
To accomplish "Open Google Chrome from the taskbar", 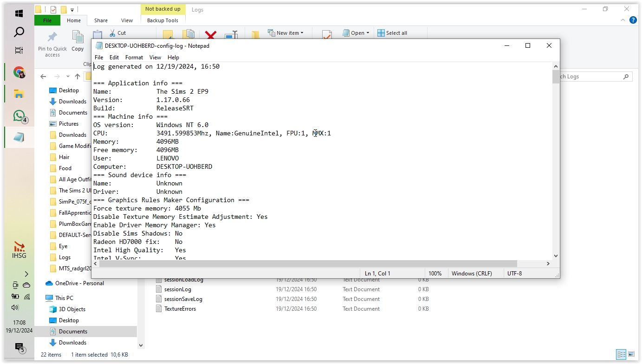I will (19, 72).
